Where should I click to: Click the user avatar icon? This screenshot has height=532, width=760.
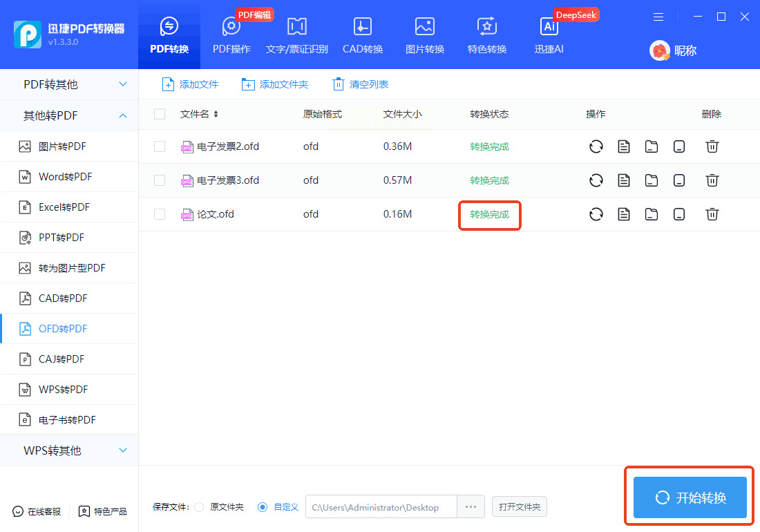(x=660, y=50)
